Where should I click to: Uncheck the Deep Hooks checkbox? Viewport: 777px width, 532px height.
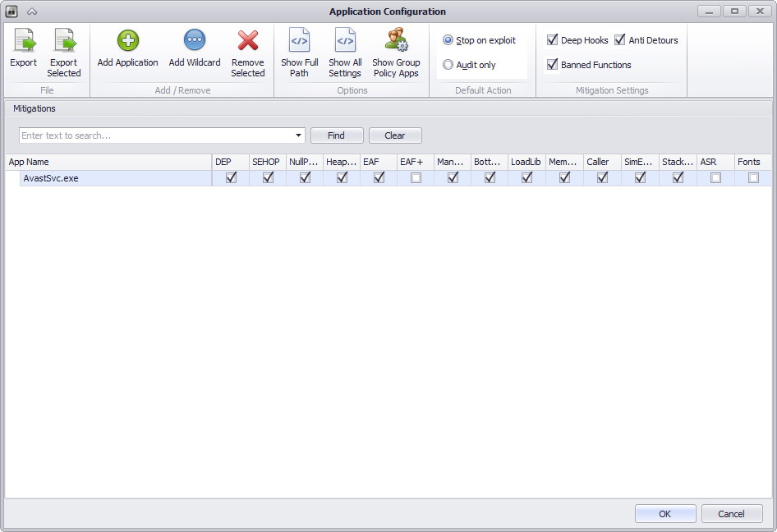tap(553, 40)
